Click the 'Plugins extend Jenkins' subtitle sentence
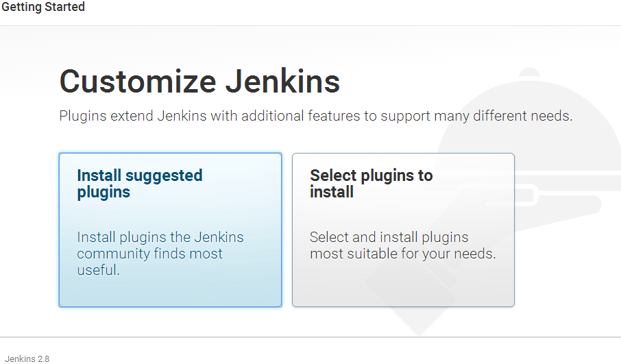Image resolution: width=621 pixels, height=364 pixels. (206, 116)
